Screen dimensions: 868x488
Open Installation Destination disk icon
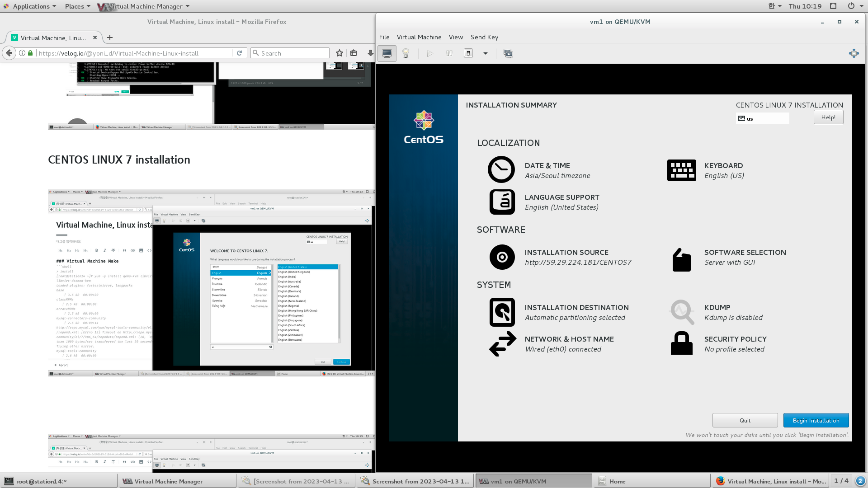(502, 312)
